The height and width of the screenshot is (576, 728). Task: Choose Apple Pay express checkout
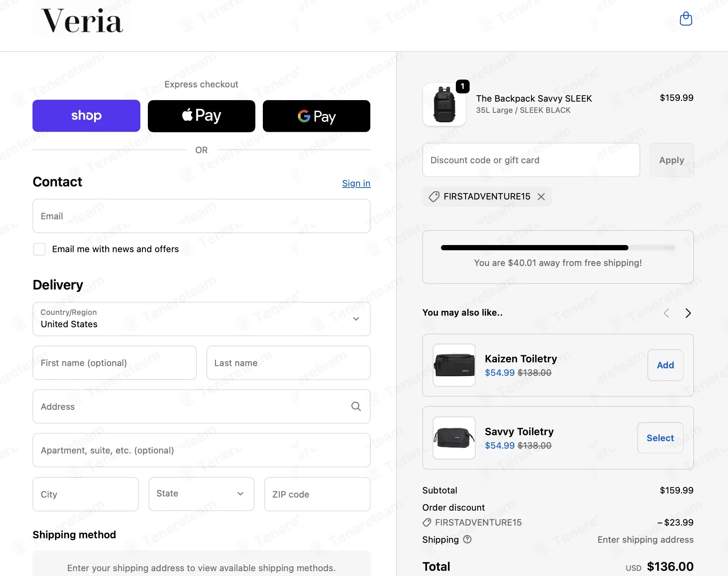coord(202,116)
